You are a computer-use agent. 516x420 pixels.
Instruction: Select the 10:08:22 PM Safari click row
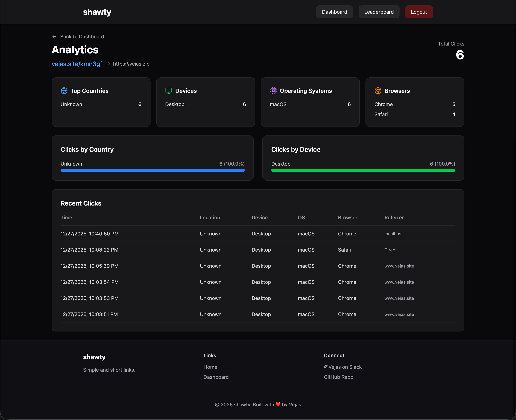258,250
